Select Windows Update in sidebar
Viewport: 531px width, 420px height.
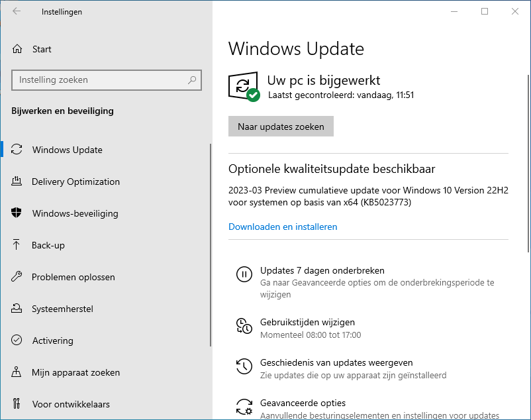[x=67, y=150]
